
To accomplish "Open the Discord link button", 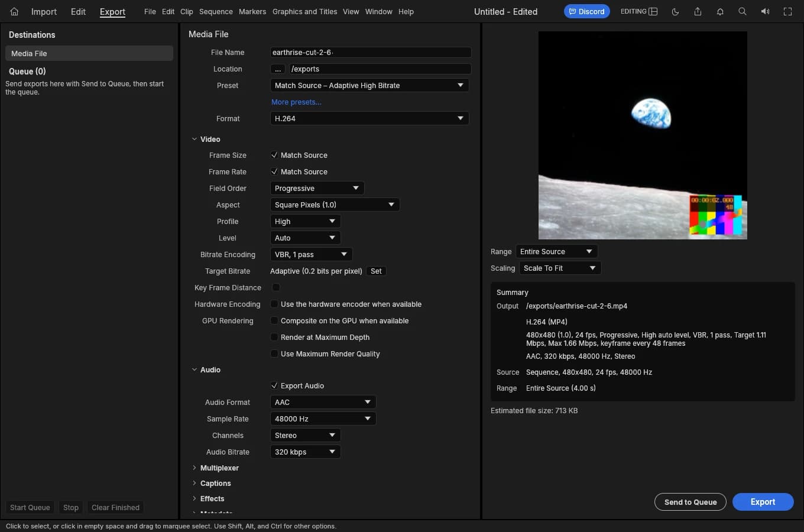I will tap(586, 11).
